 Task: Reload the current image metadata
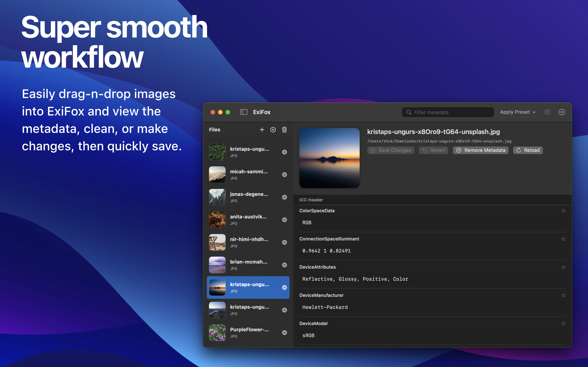[528, 150]
